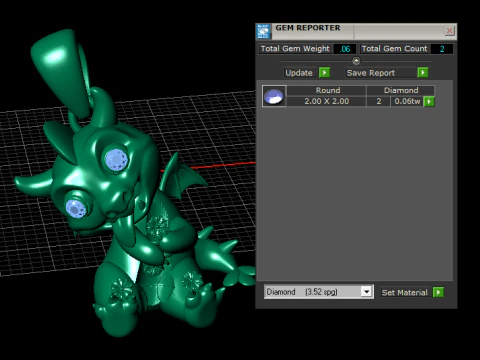Close the Gem Reporter panel
The height and width of the screenshot is (360, 480).
[x=449, y=31]
